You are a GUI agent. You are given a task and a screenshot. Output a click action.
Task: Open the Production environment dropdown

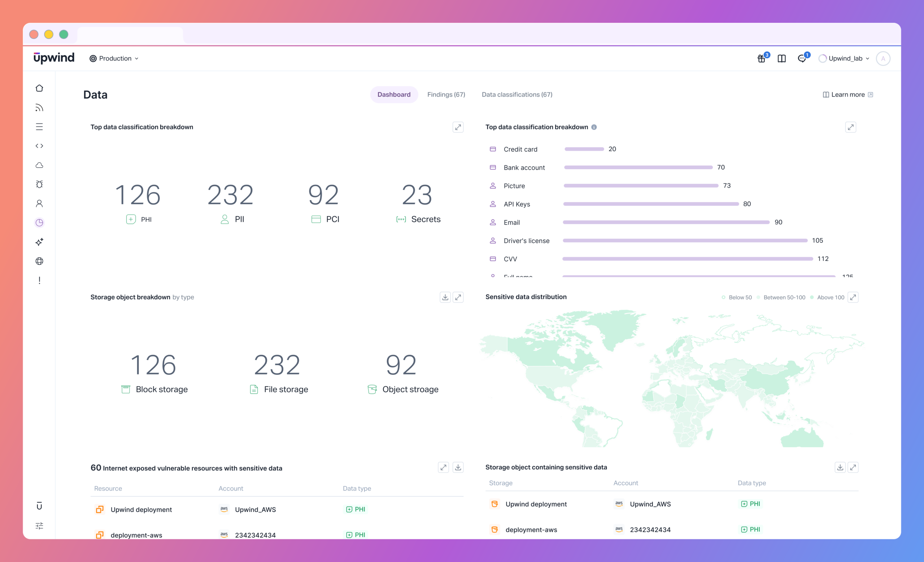114,58
